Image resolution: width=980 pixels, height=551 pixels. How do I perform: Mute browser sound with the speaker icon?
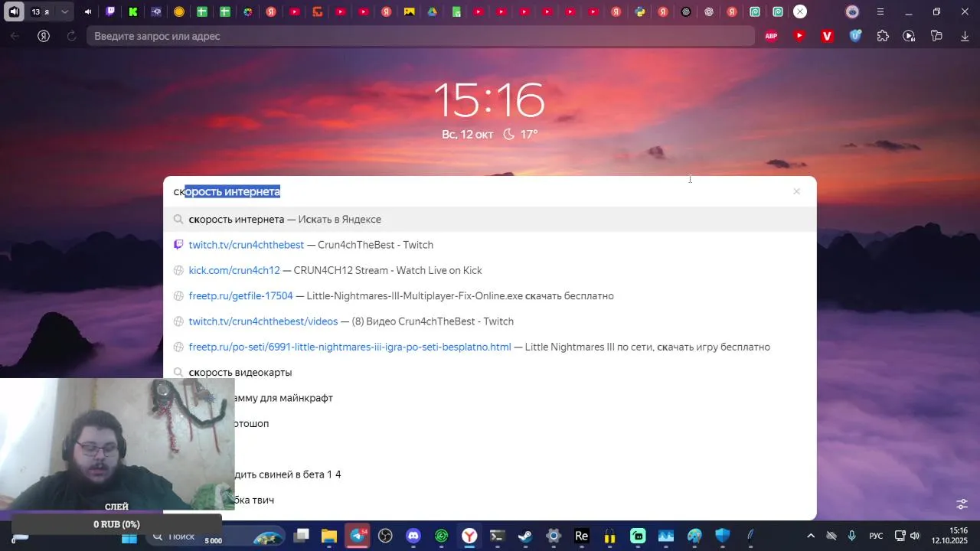14,11
